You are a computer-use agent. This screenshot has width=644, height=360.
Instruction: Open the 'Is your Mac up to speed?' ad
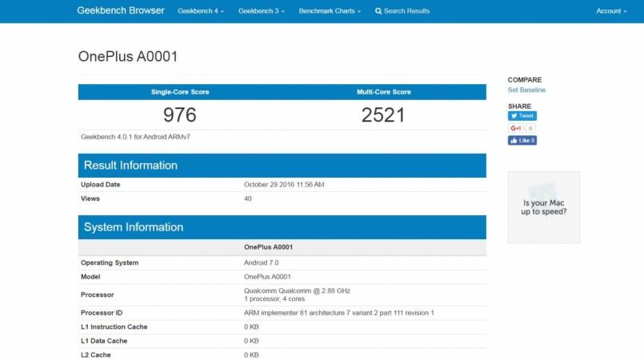(x=544, y=207)
